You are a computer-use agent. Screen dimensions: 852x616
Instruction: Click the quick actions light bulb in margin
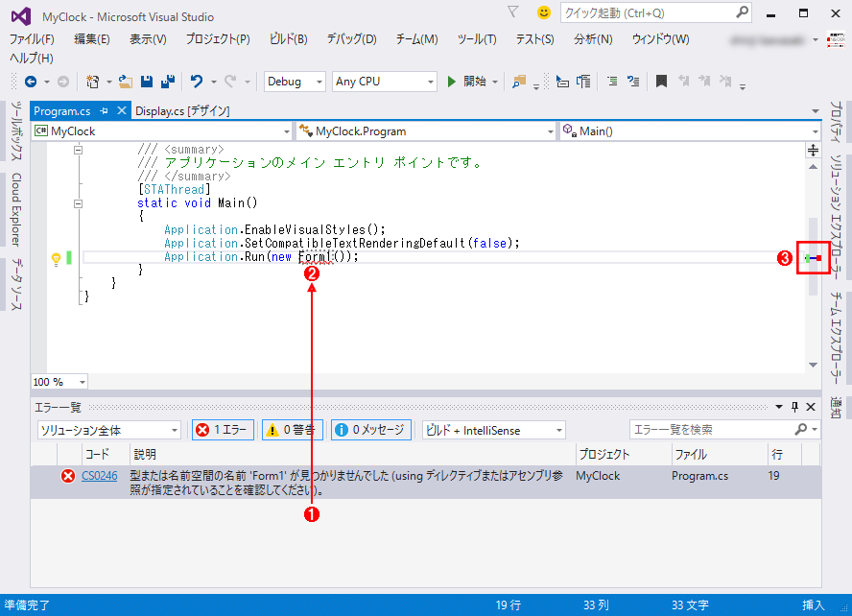click(x=57, y=257)
